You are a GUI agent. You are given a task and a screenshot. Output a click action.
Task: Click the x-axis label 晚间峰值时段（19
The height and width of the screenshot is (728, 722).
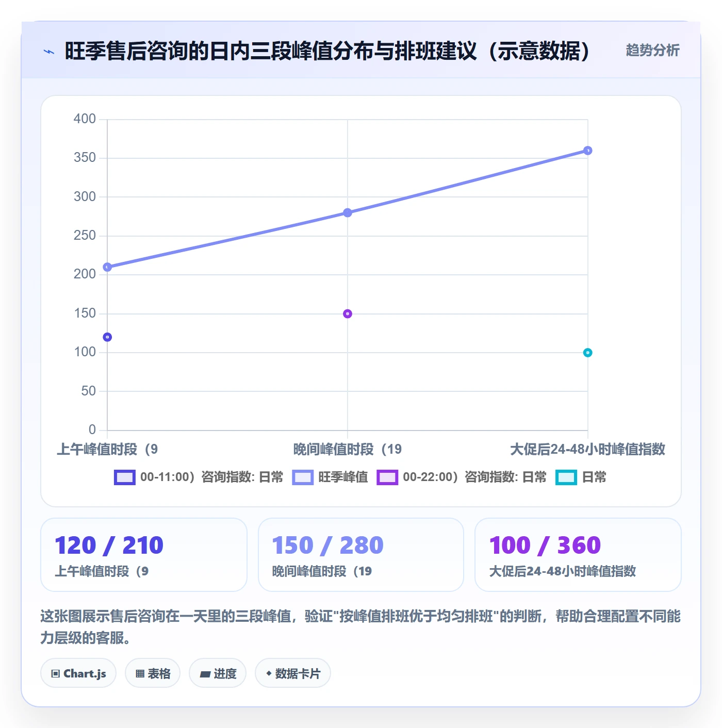tap(348, 449)
